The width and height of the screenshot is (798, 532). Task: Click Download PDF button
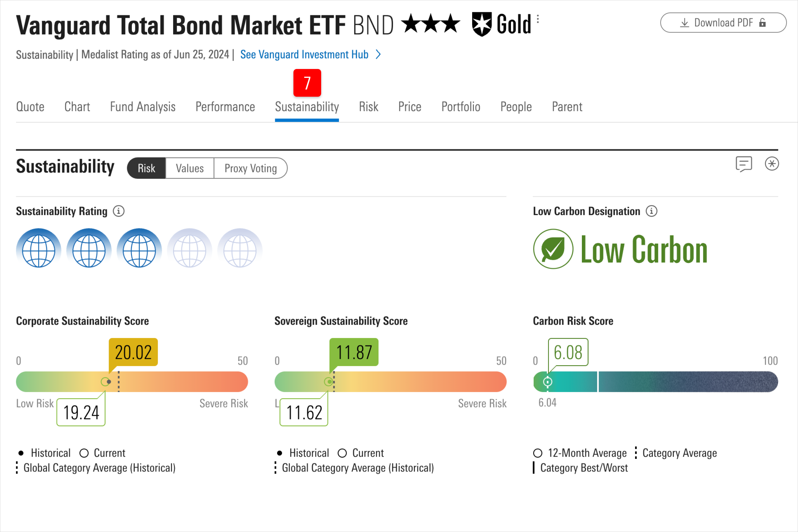[723, 23]
